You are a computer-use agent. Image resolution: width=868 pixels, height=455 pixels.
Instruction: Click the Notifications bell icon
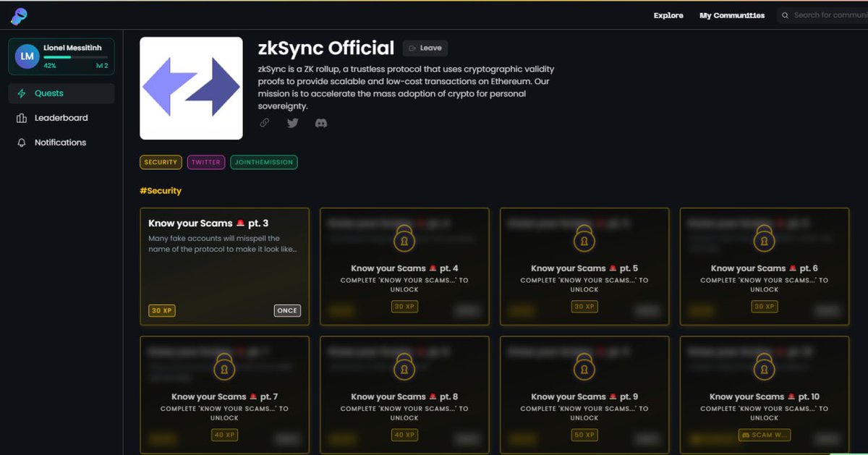click(22, 143)
